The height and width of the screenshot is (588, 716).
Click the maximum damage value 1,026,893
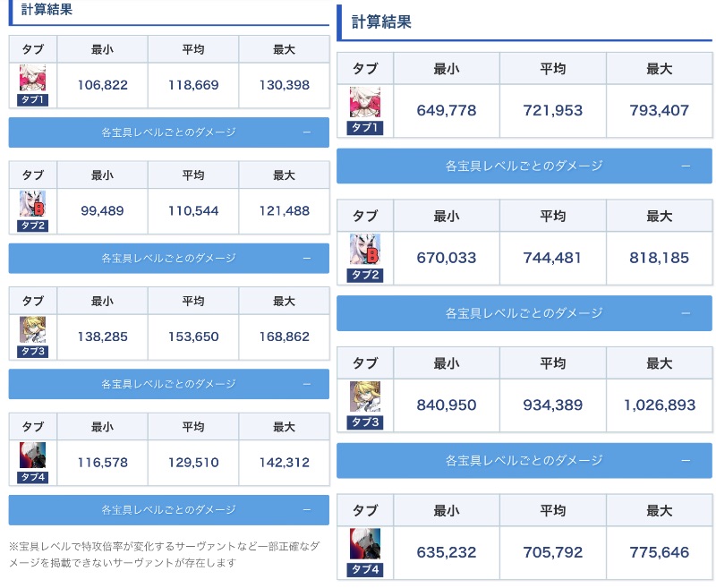click(660, 405)
